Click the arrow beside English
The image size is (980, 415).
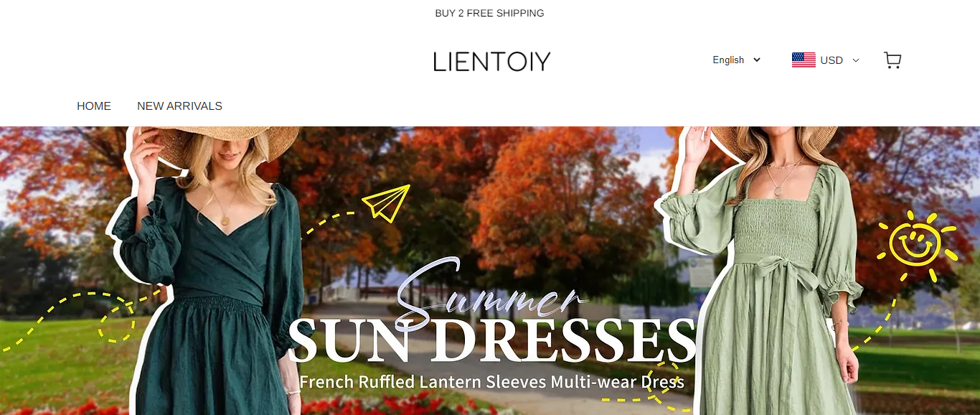click(756, 60)
